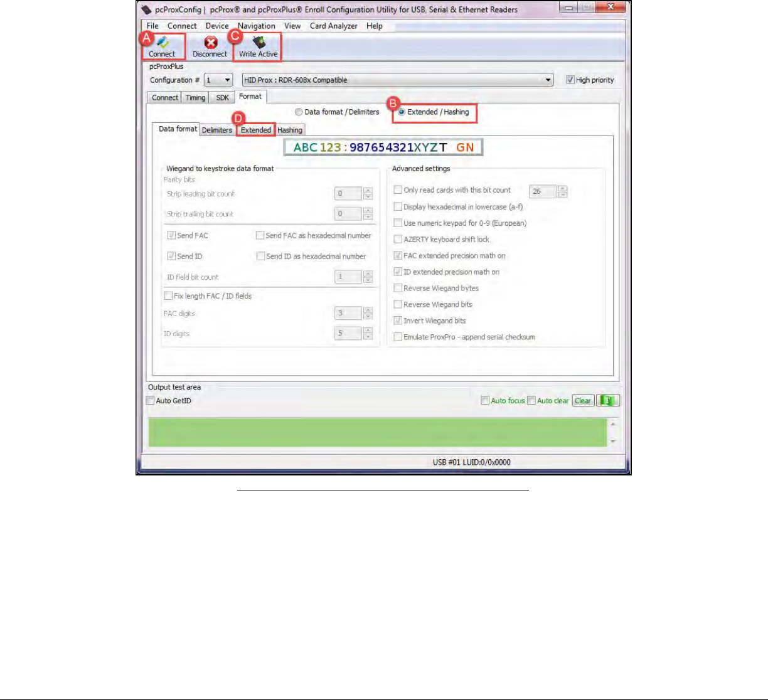Viewport: 768px width, 700px height.
Task: Toggle the Auto clear checkbox
Action: pos(531,401)
